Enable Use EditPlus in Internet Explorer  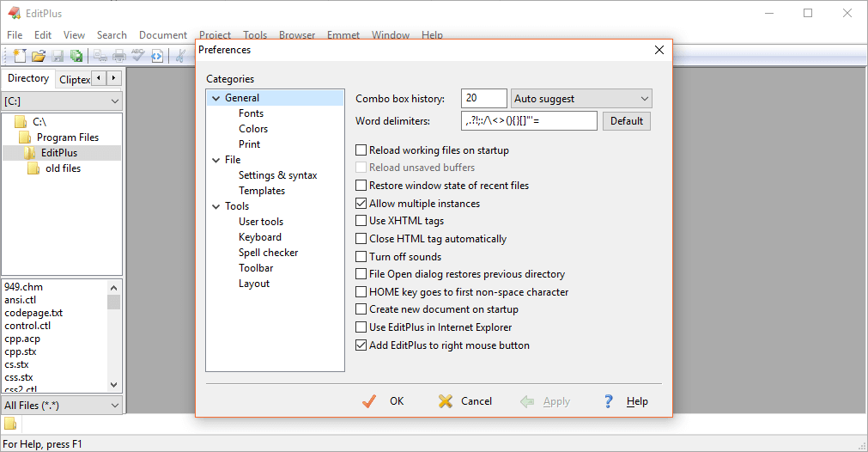pos(361,327)
